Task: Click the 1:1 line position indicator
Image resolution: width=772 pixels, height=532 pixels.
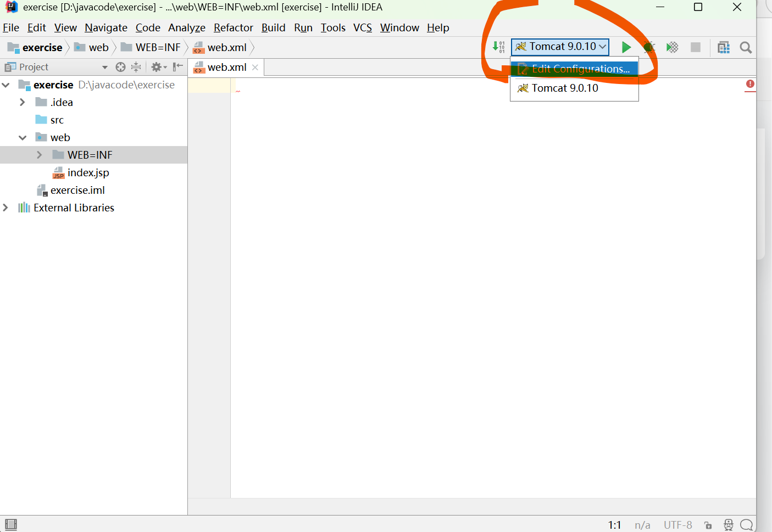Action: point(614,525)
